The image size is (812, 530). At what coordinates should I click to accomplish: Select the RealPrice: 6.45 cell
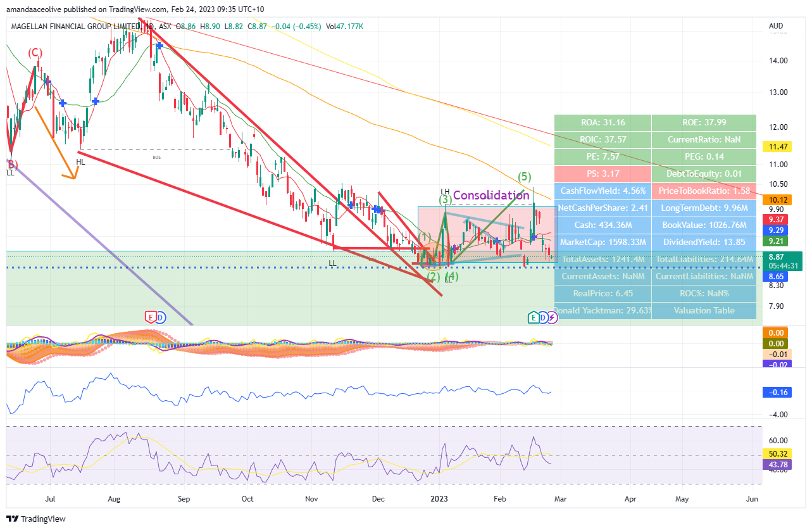point(602,293)
